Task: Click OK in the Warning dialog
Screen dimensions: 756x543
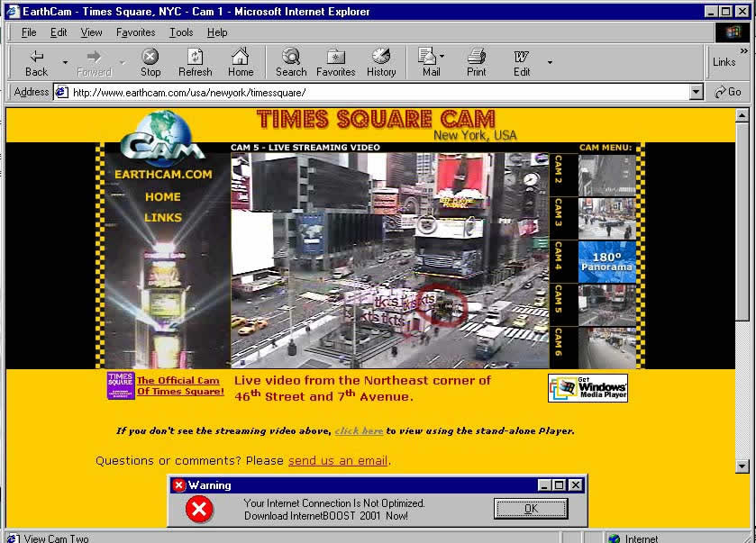Action: tap(531, 509)
